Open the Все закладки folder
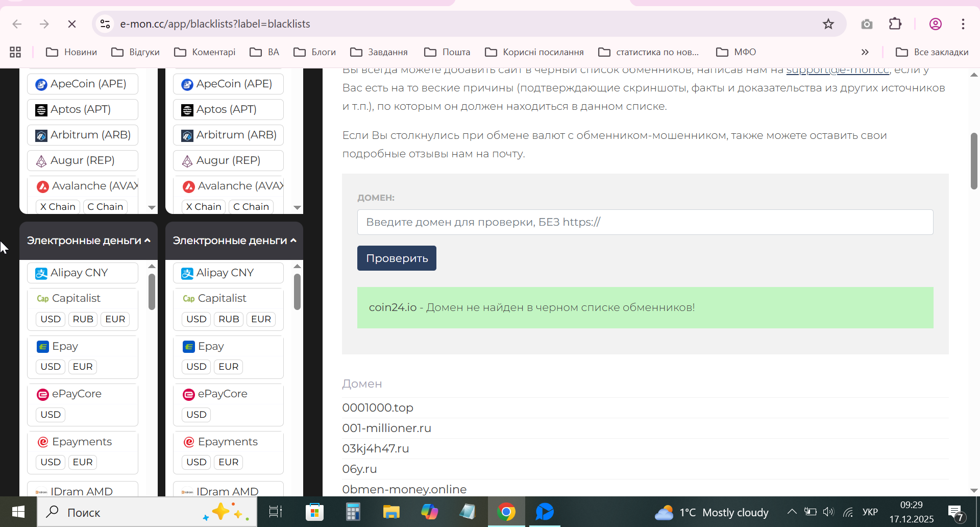Image resolution: width=980 pixels, height=527 pixels. [932, 52]
